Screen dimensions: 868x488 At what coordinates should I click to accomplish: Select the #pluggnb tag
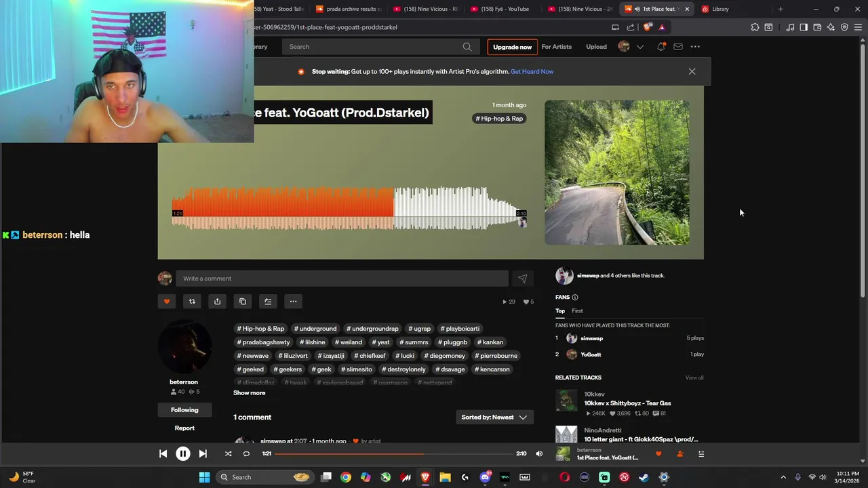pos(452,342)
